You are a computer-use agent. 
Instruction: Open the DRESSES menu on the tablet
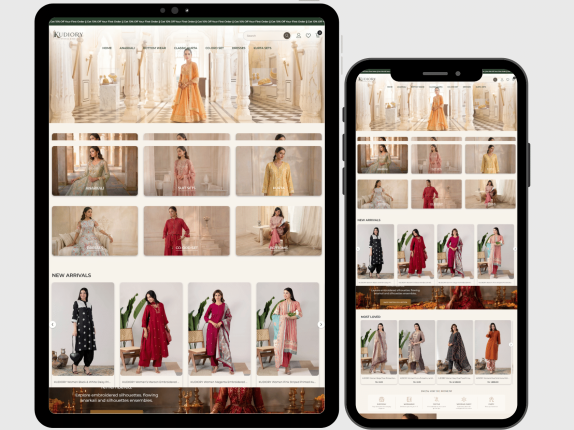239,48
